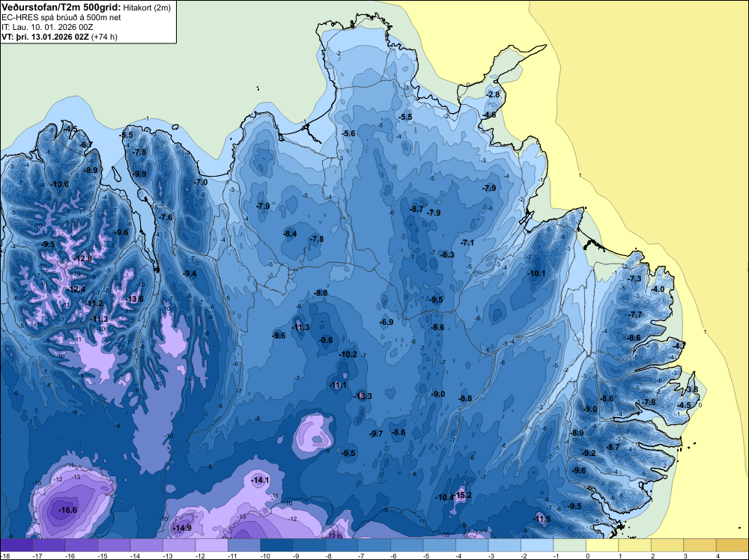Viewport: 749px width, 560px height.
Task: Click valid time 'VT: þri. 13.01.2026 02Z'
Action: point(46,37)
